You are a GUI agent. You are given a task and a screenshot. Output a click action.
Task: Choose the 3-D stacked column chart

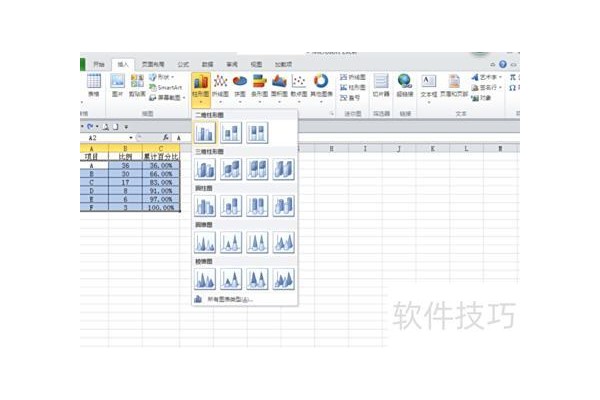pos(231,169)
